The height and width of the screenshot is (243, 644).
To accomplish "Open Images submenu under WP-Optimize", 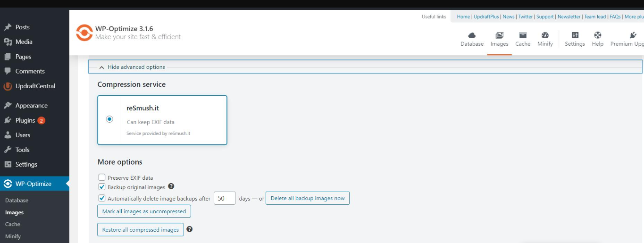I will pyautogui.click(x=14, y=212).
